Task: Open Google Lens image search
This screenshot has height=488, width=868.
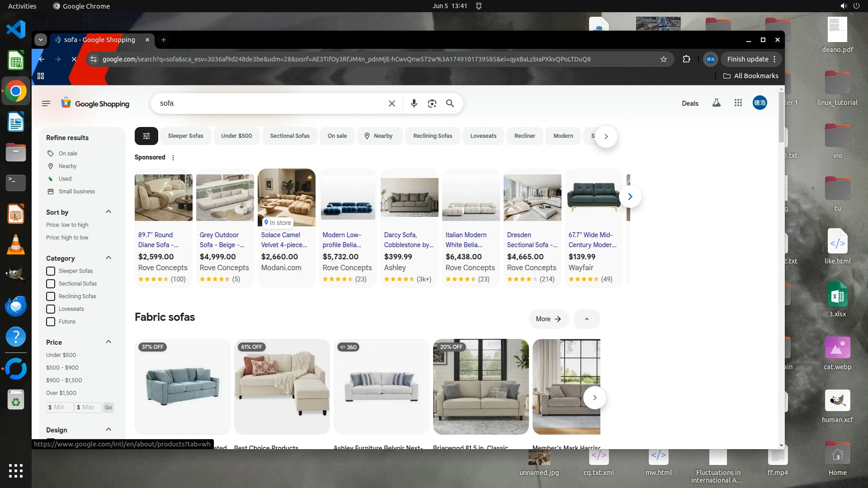Action: coord(432,103)
